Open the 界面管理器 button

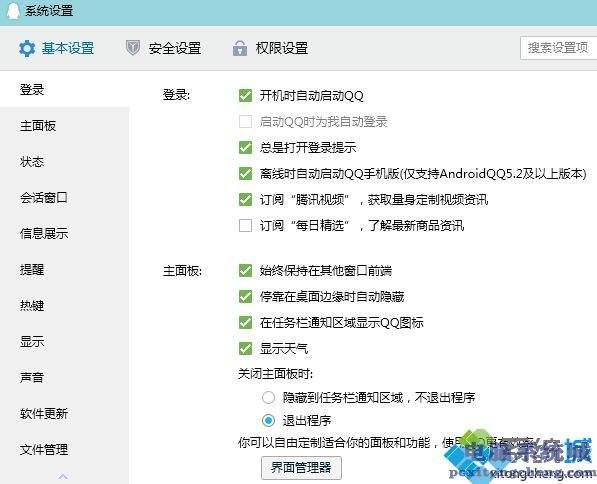click(x=301, y=468)
